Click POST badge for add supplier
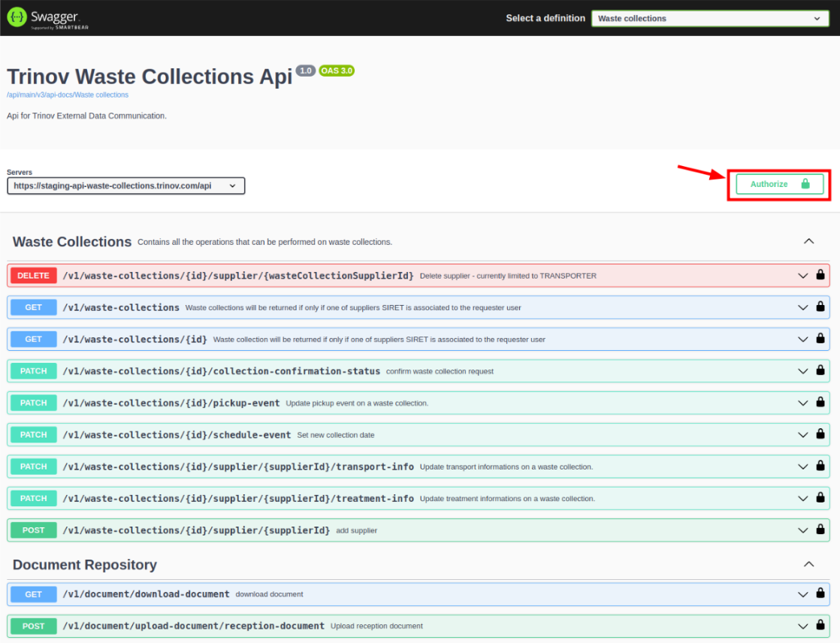Image resolution: width=840 pixels, height=643 pixels. [x=33, y=530]
